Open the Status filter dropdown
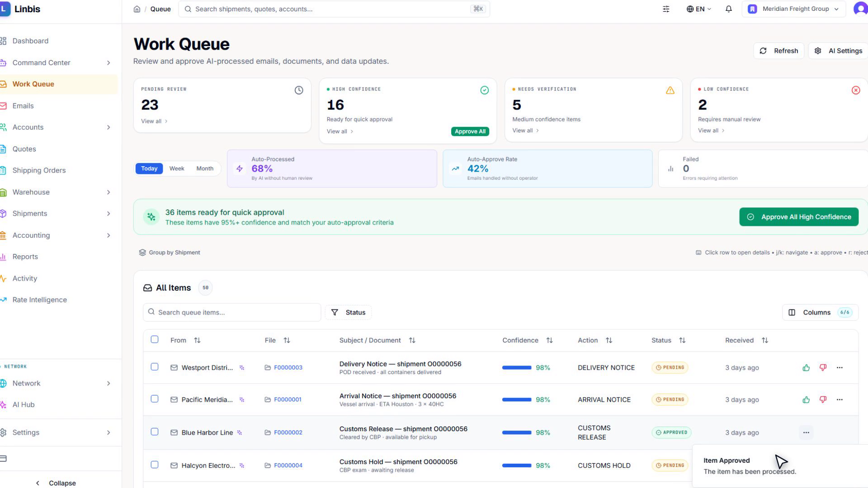868x488 pixels. (348, 313)
